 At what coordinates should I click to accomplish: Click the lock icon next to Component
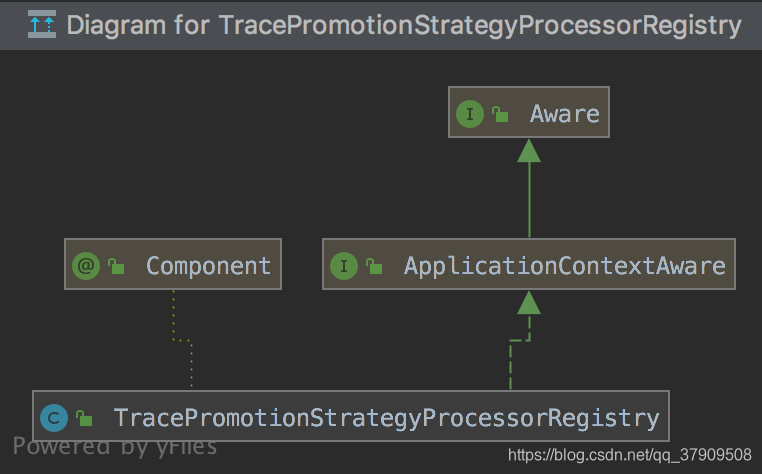click(116, 266)
